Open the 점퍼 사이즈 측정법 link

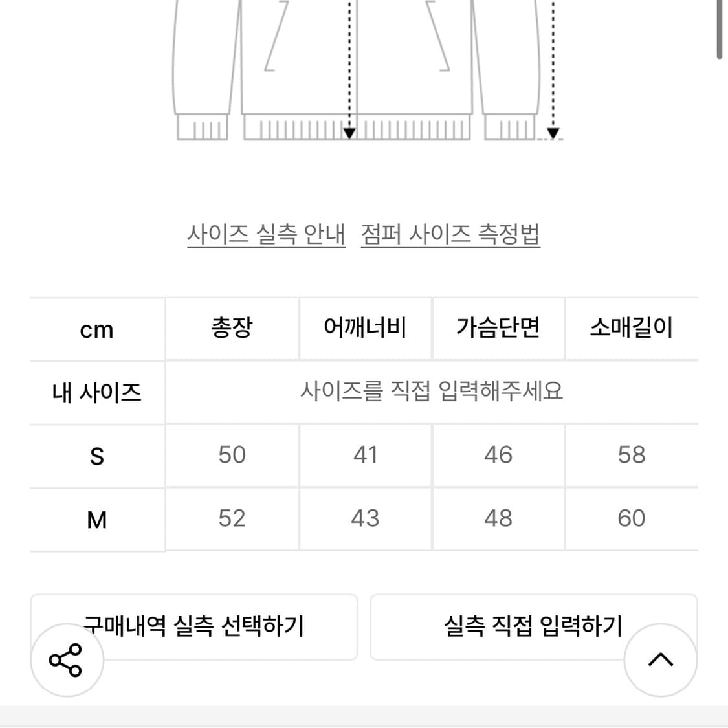[x=450, y=234]
